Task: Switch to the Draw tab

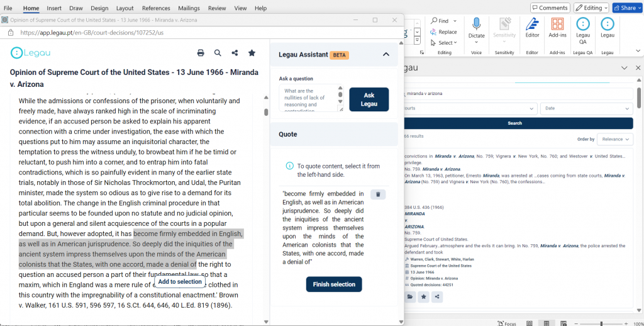Action: (76, 8)
